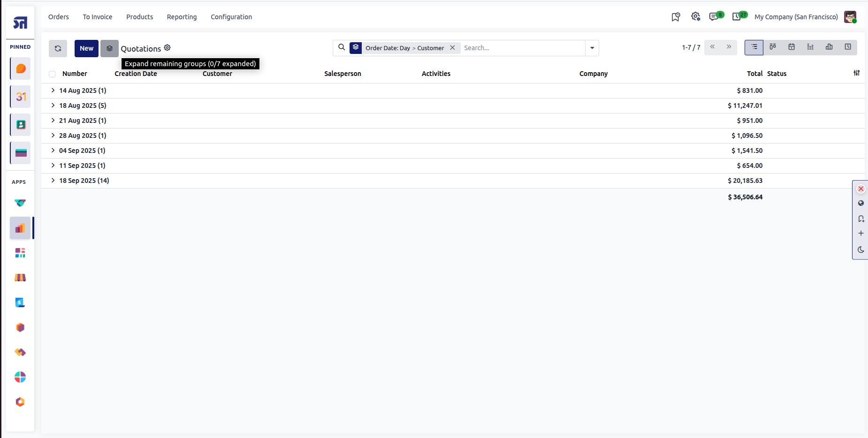Switch to kanban view icon
Screen dimensions: 868x438
[773, 47]
